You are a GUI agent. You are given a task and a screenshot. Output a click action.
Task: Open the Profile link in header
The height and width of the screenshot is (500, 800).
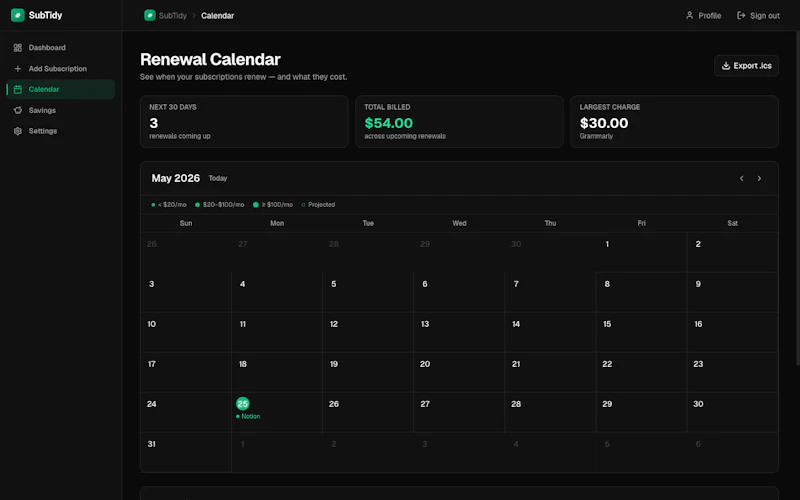(x=703, y=15)
